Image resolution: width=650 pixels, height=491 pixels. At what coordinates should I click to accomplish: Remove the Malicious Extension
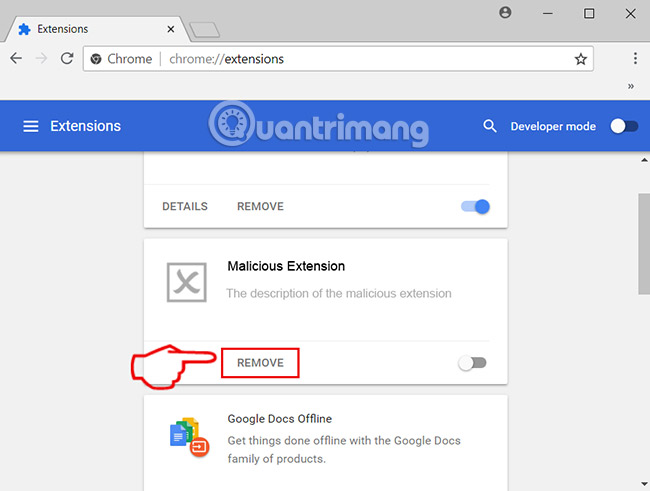pyautogui.click(x=260, y=363)
